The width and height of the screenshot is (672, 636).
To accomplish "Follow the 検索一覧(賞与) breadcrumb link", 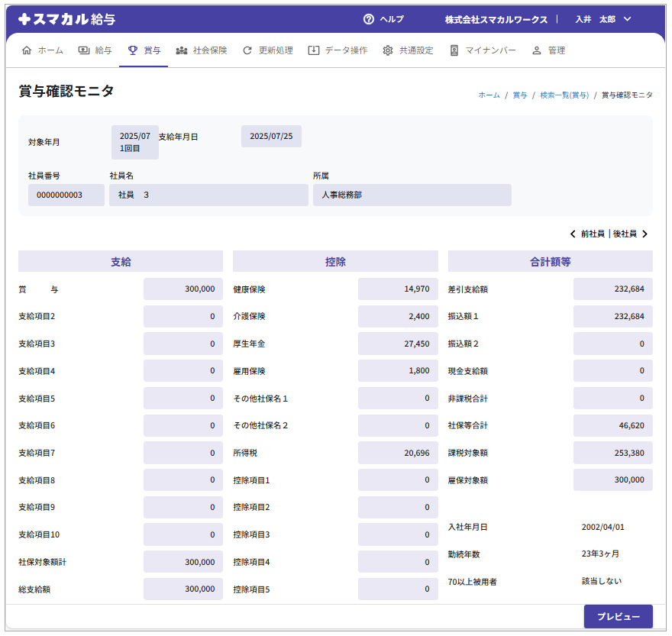I will [x=564, y=95].
